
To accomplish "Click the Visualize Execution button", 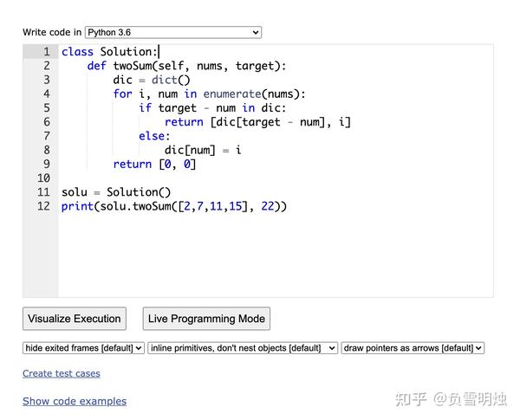I will pyautogui.click(x=75, y=319).
